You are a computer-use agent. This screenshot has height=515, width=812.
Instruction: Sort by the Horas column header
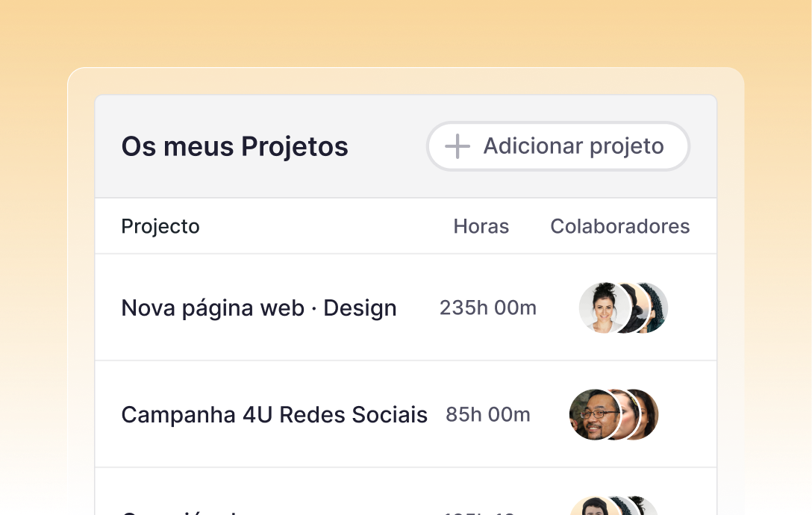pos(481,226)
